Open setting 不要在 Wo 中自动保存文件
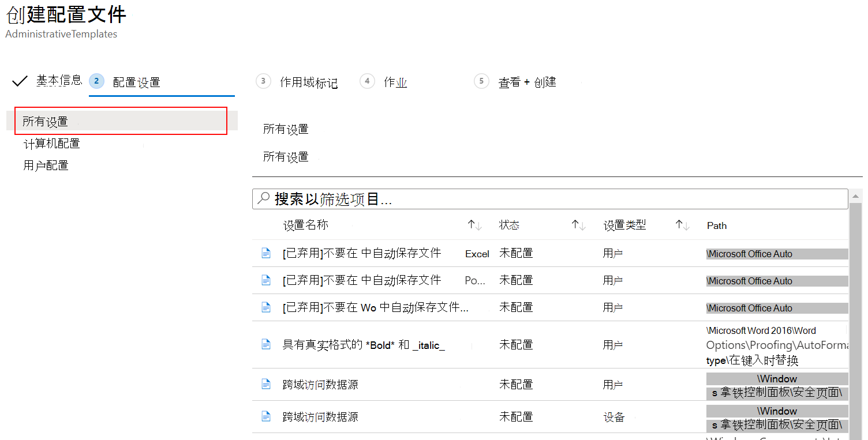 tap(376, 307)
